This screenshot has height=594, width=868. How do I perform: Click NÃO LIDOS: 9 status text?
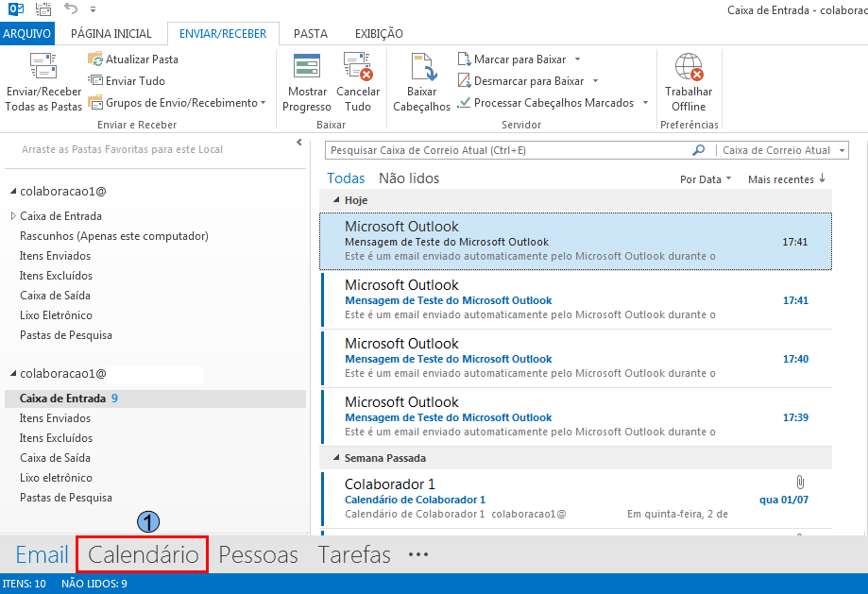tap(94, 584)
